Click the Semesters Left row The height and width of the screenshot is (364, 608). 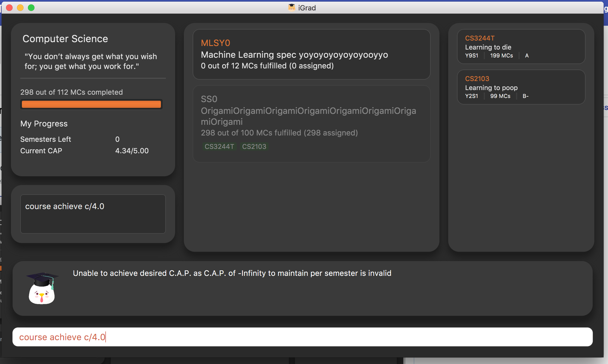click(70, 139)
